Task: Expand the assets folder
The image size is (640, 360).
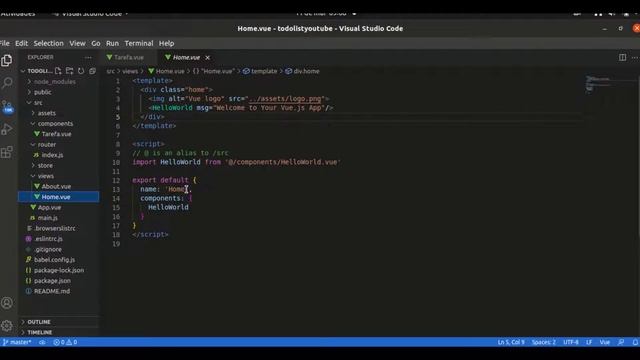Action: tap(47, 113)
